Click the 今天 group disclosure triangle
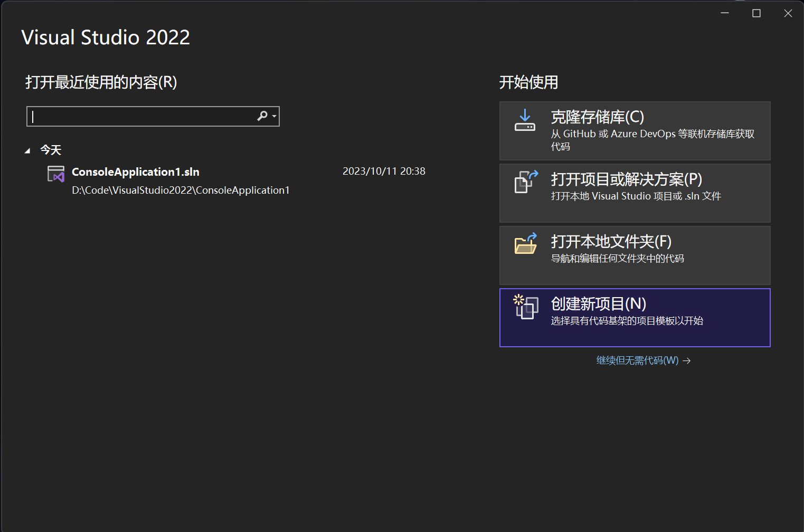Image resolution: width=804 pixels, height=532 pixels. tap(28, 150)
